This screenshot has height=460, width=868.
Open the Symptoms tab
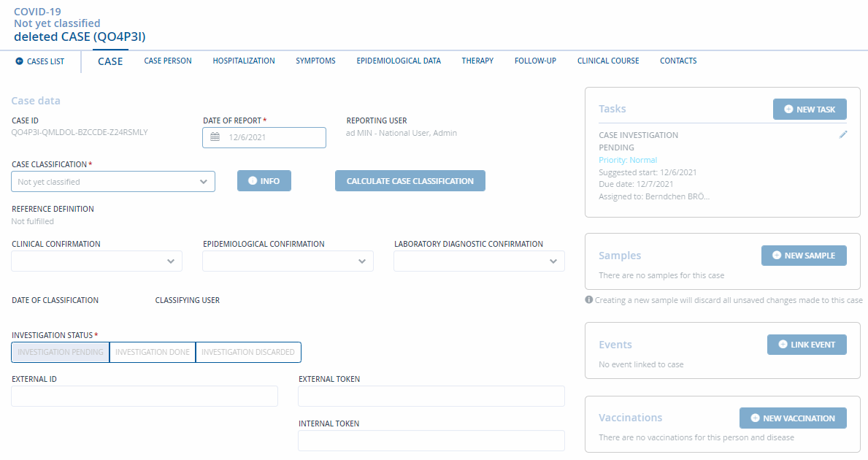pos(315,61)
